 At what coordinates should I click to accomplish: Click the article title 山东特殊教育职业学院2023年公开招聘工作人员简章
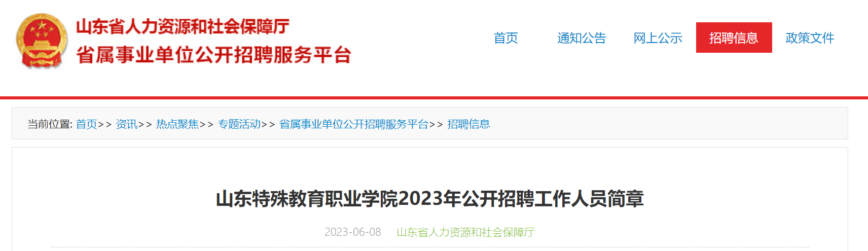click(430, 199)
